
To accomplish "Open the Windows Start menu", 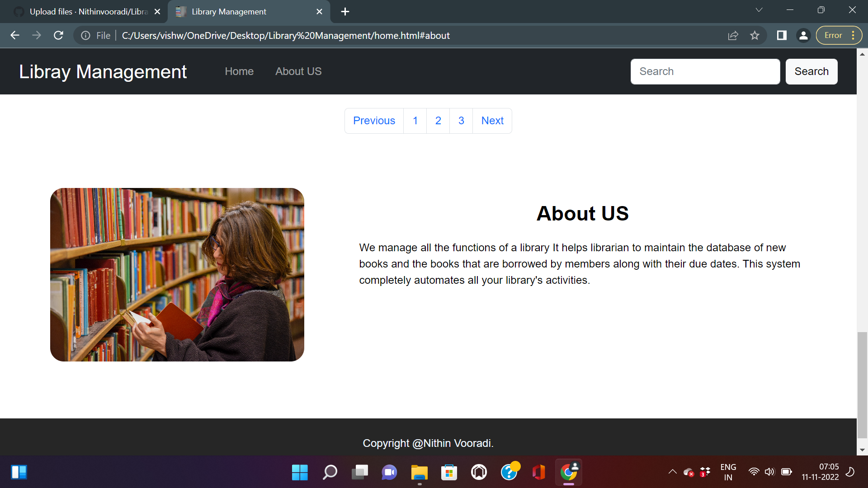I will point(300,473).
